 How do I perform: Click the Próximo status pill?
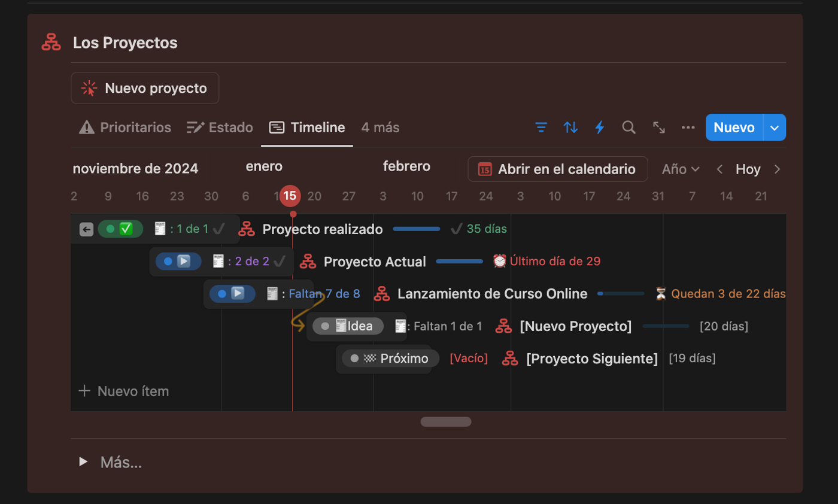pyautogui.click(x=391, y=359)
